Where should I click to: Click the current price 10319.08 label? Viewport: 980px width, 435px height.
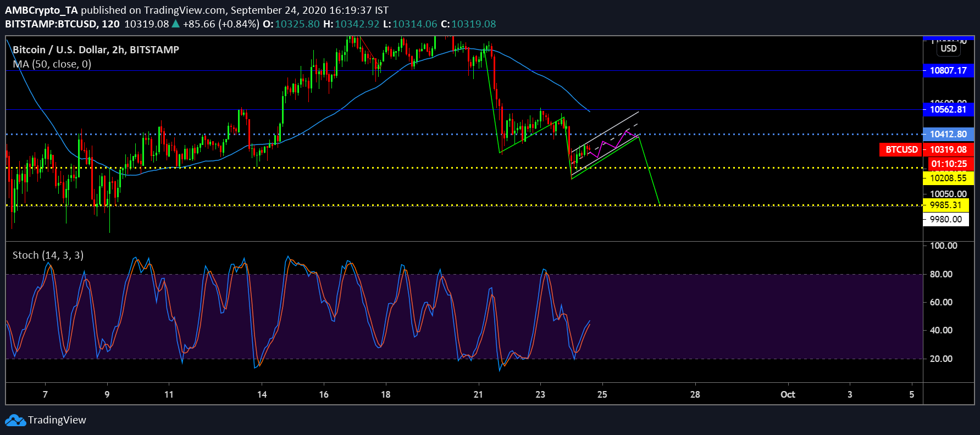pyautogui.click(x=948, y=149)
